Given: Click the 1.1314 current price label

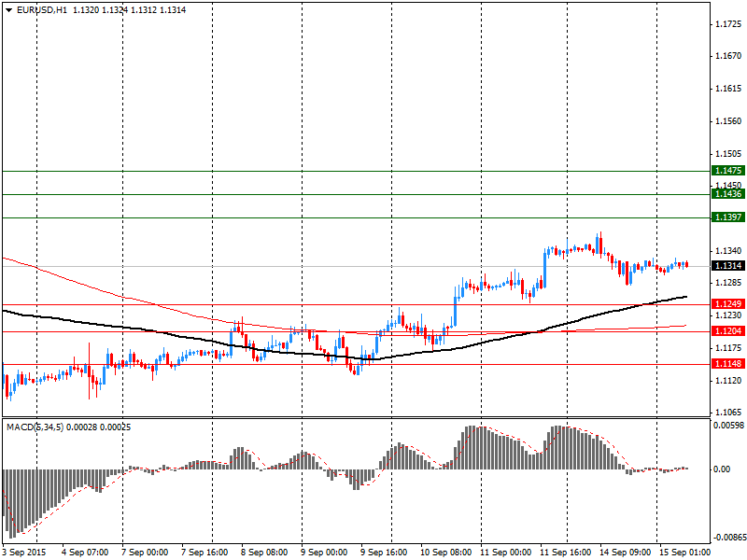Looking at the screenshot, I should click(x=728, y=266).
